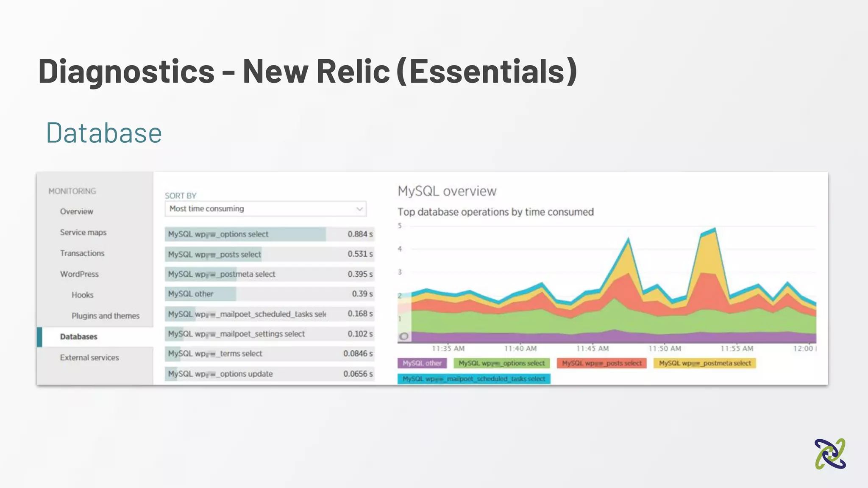Viewport: 868px width, 488px height.
Task: Select the WordPress sidebar item
Action: pyautogui.click(x=79, y=274)
